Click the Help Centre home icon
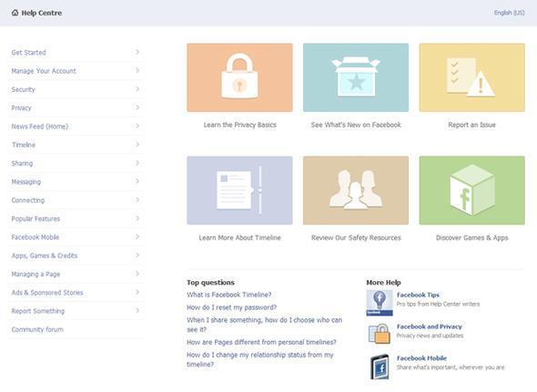 pos(15,13)
